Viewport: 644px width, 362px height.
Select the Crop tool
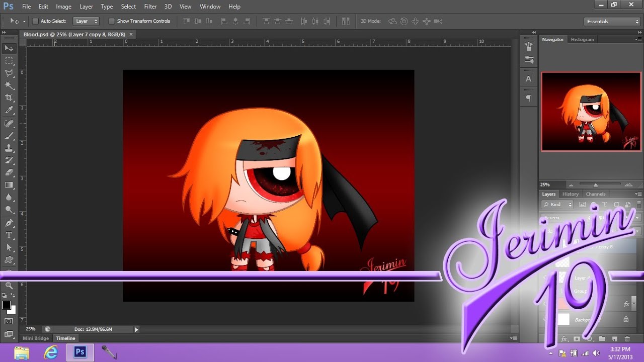coord(9,98)
